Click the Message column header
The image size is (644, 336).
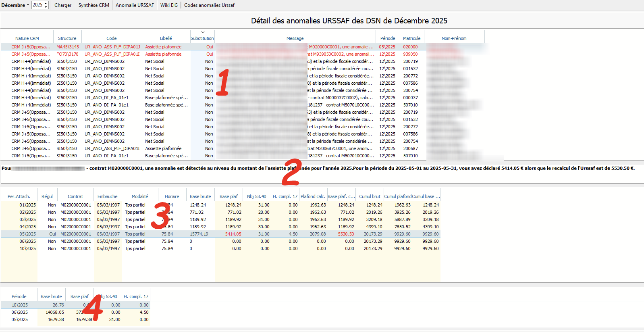[x=295, y=38]
